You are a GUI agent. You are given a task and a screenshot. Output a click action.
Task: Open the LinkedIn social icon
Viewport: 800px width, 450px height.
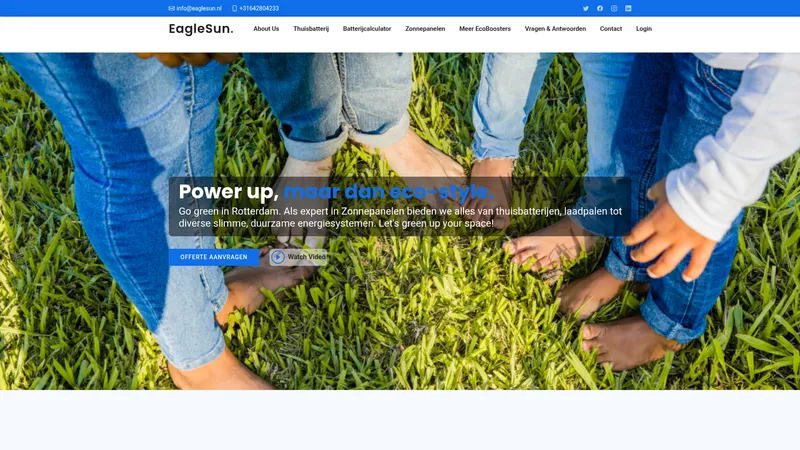(628, 8)
